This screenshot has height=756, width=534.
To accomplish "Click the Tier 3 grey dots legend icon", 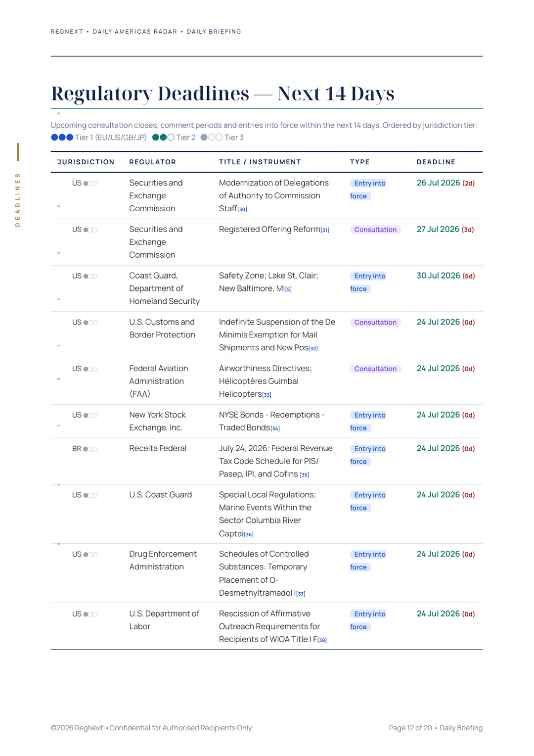I will click(x=212, y=138).
